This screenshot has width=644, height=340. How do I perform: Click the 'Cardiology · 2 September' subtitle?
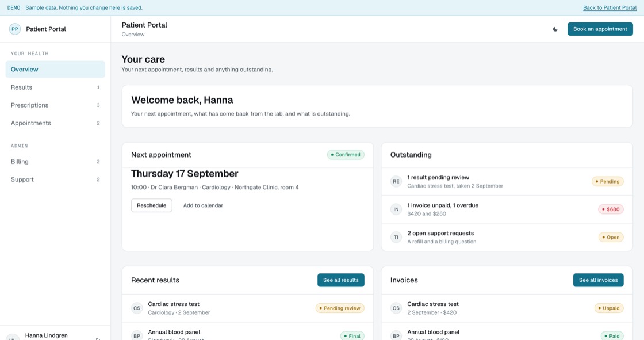[179, 312]
